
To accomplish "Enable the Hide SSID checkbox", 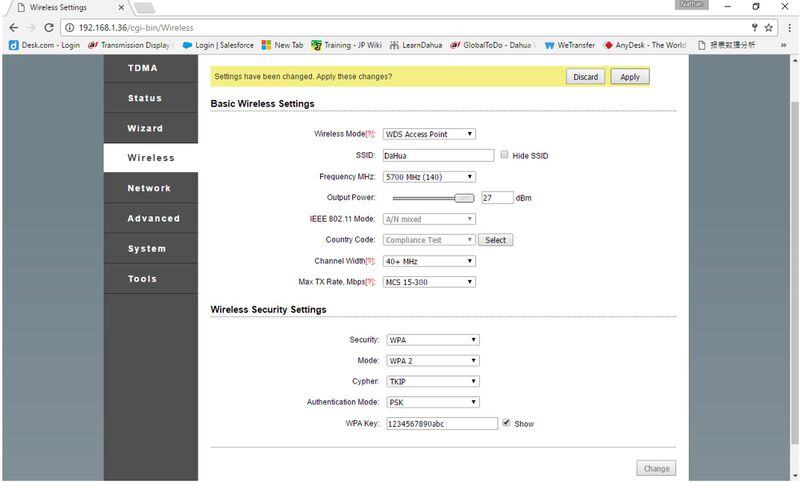I will [504, 155].
